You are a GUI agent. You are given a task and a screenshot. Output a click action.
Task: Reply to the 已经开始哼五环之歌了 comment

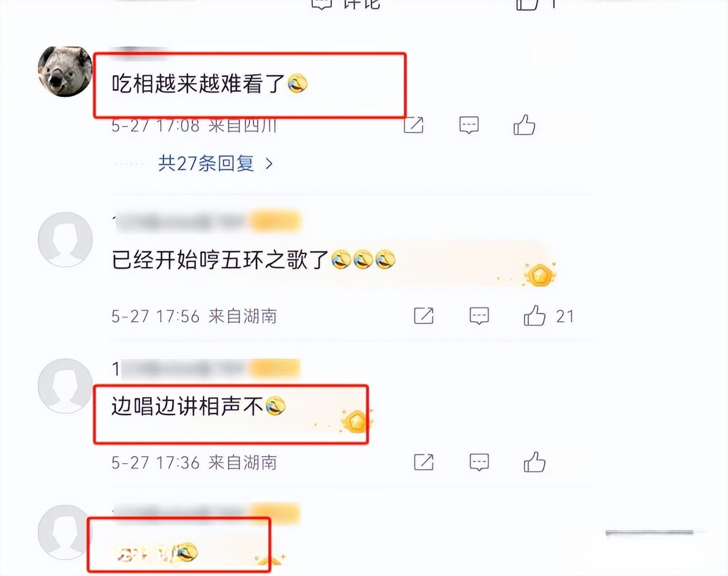(479, 315)
